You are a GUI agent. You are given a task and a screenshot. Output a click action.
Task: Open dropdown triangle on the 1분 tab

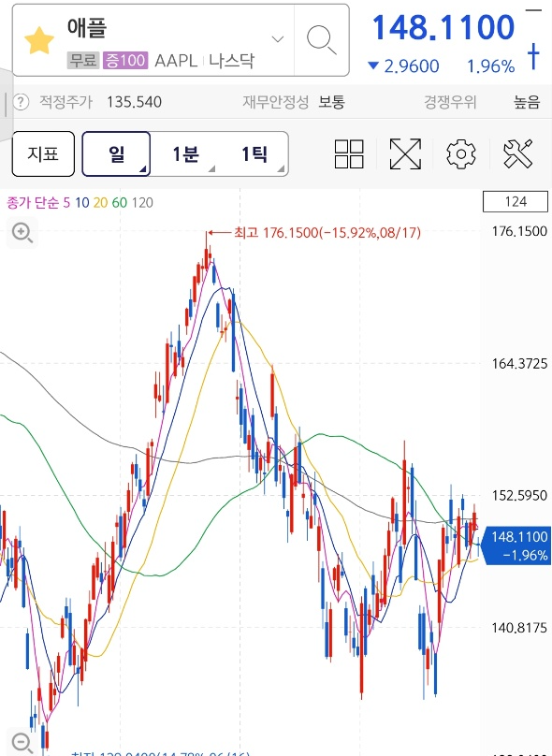[x=211, y=168]
